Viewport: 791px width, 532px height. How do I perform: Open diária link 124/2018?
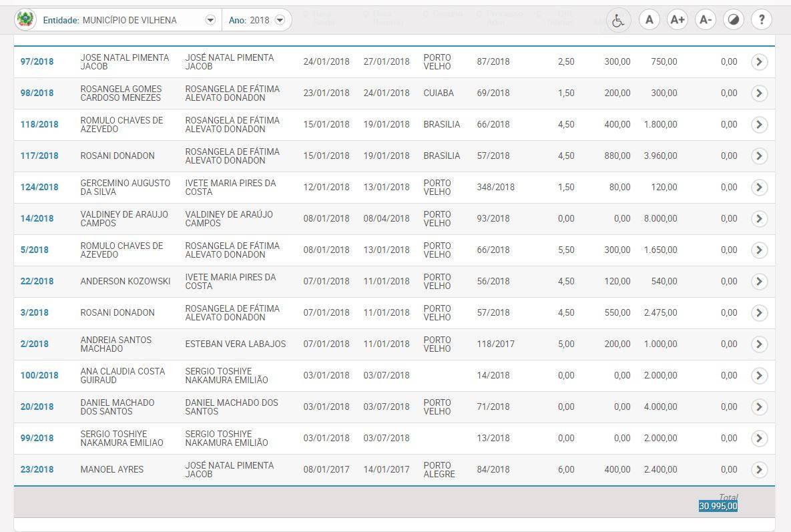pyautogui.click(x=39, y=187)
